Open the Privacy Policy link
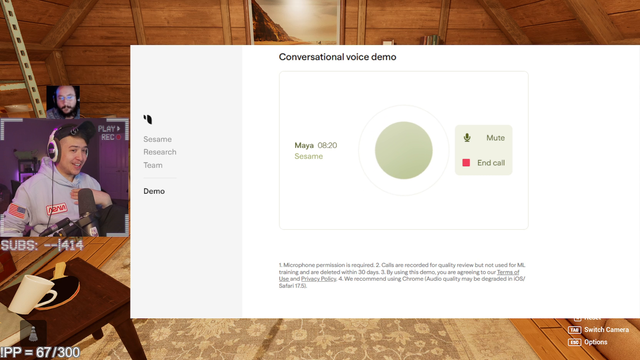The image size is (640, 360). 318,279
